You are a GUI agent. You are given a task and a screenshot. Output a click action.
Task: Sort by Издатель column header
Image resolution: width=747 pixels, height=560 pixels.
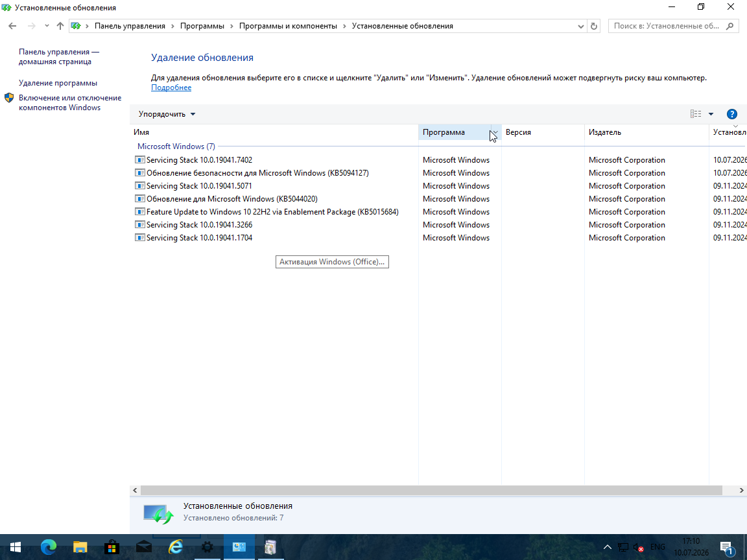click(646, 132)
